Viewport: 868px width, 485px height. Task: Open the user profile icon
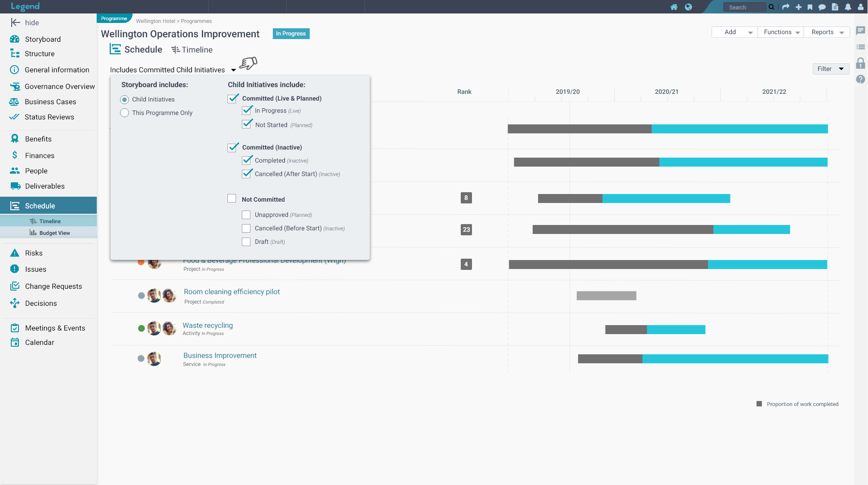[861, 7]
